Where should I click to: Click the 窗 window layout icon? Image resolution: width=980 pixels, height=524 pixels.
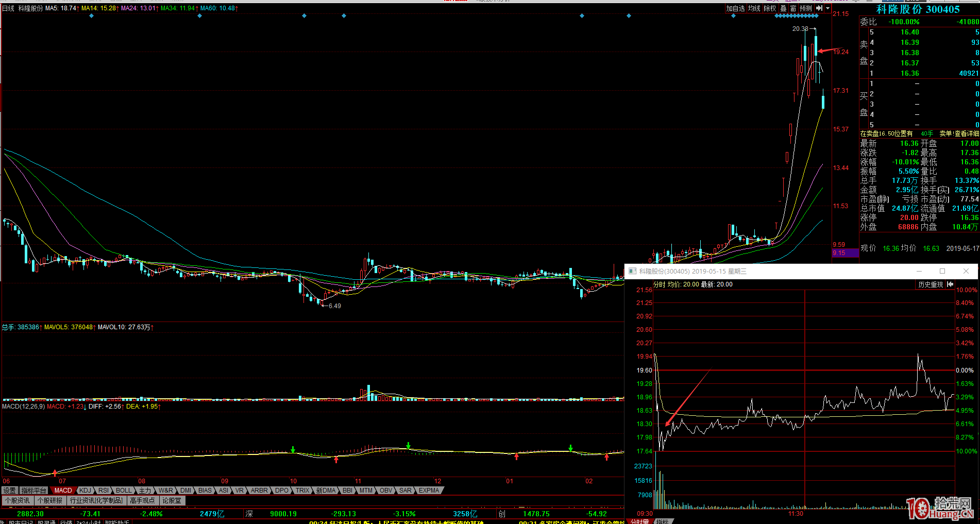[793, 8]
